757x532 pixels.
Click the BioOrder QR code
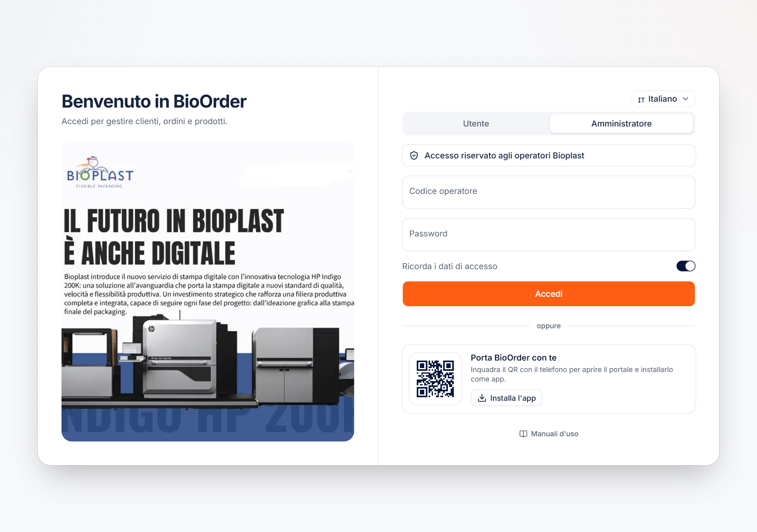point(435,379)
